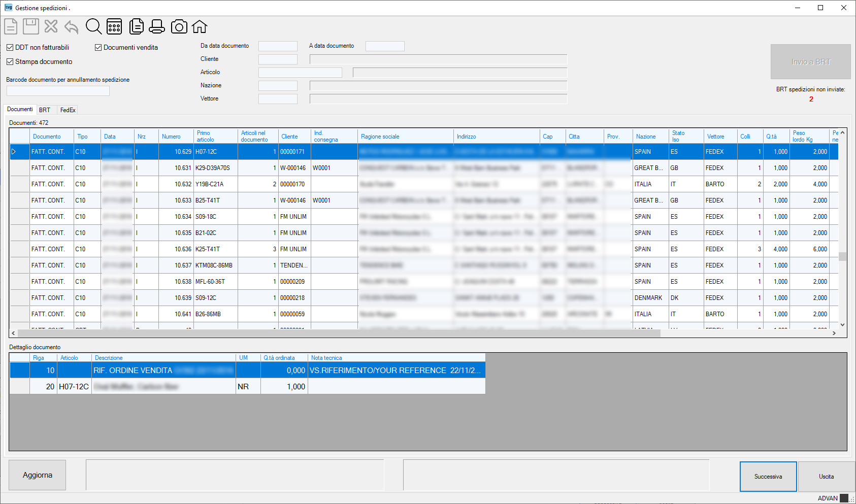Click the Successiva button
Viewport: 856px width, 504px height.
click(768, 477)
